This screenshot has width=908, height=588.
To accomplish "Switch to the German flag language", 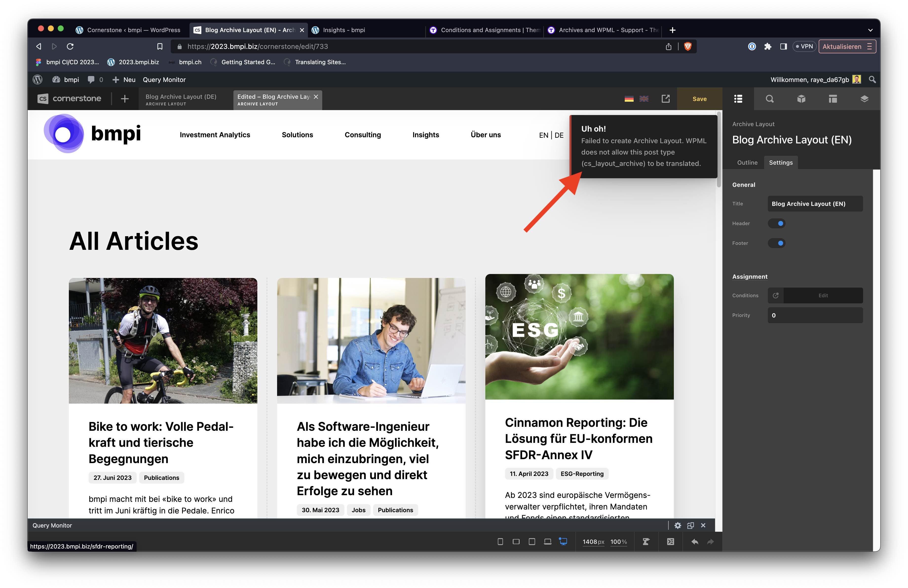I will point(629,99).
